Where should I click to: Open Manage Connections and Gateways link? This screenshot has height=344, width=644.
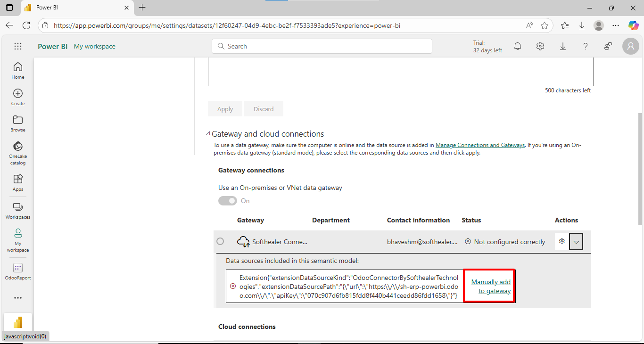point(480,145)
